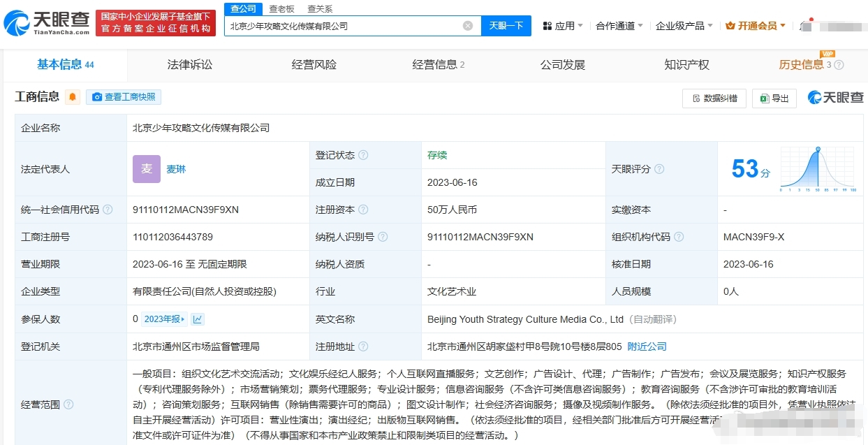
Task: Open the 2023年报 insured count dropdown
Action: [x=165, y=319]
